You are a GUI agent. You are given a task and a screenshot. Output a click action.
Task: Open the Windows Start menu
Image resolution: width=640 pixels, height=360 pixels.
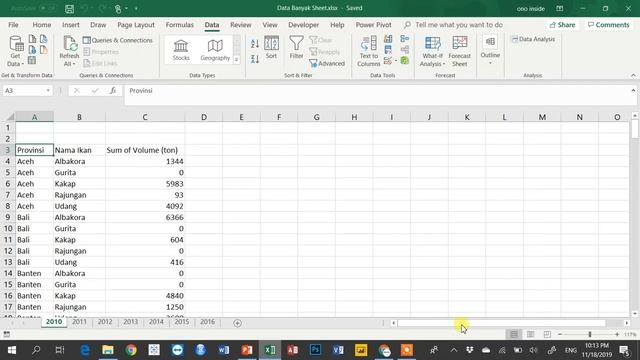12,350
